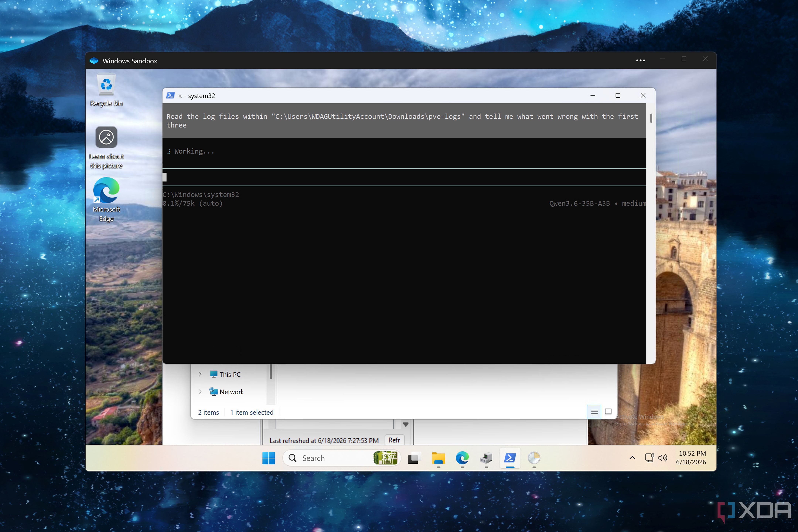This screenshot has height=532, width=798.
Task: Click the 'Qwen3.6-35B-A3B • medium' model label
Action: (x=597, y=204)
